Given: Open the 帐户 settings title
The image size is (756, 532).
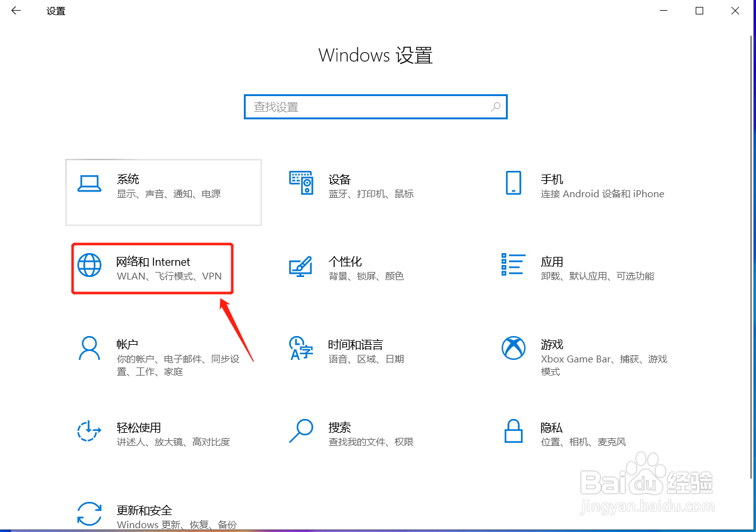Looking at the screenshot, I should [x=128, y=345].
